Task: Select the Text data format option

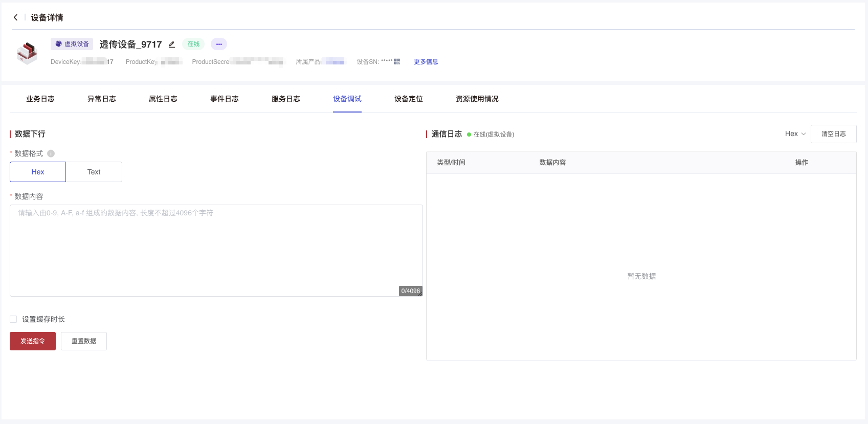Action: [x=94, y=172]
